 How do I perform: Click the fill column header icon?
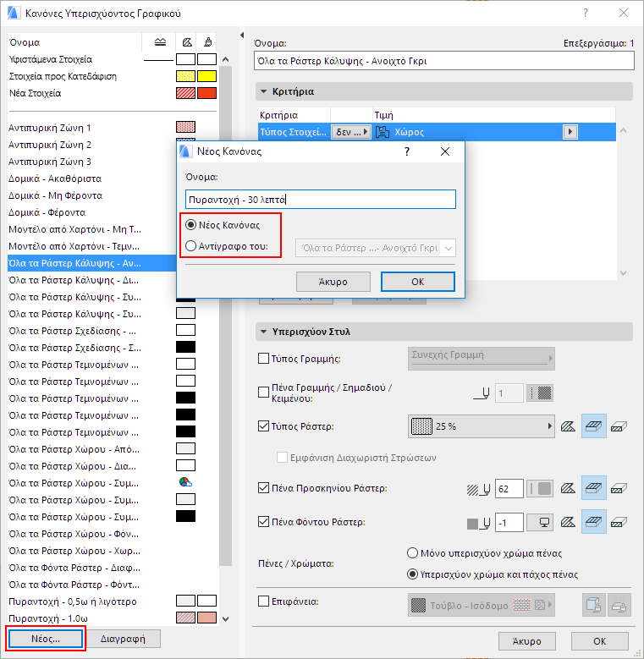(x=187, y=42)
